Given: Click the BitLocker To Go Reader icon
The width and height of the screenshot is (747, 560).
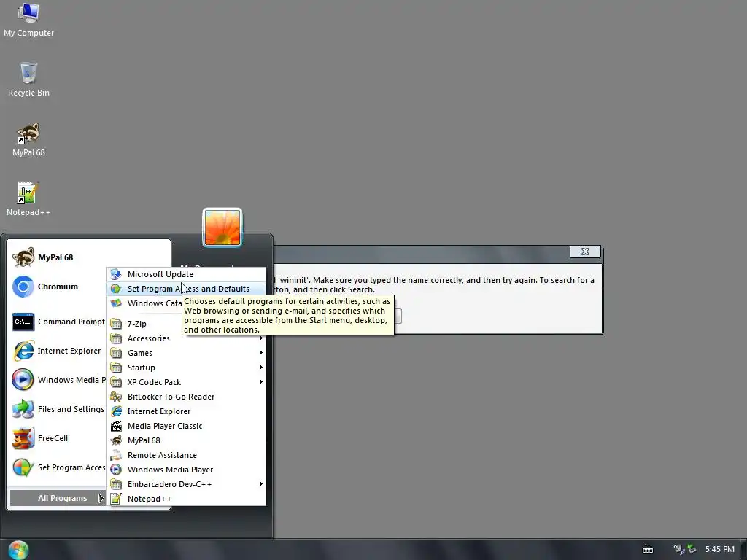Looking at the screenshot, I should pyautogui.click(x=116, y=397).
